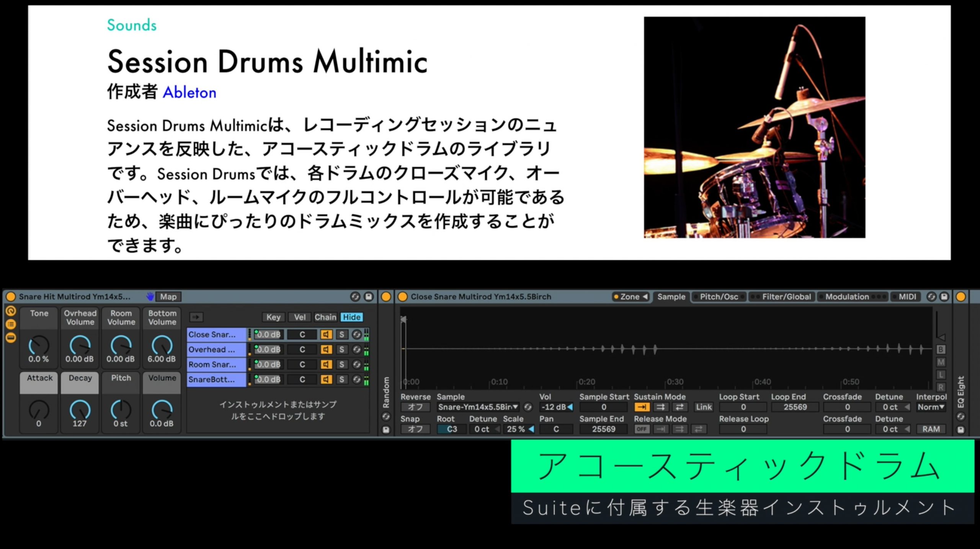Open hot-swap for the Sampler device
Viewport: 980px width, 549px height.
click(x=931, y=296)
